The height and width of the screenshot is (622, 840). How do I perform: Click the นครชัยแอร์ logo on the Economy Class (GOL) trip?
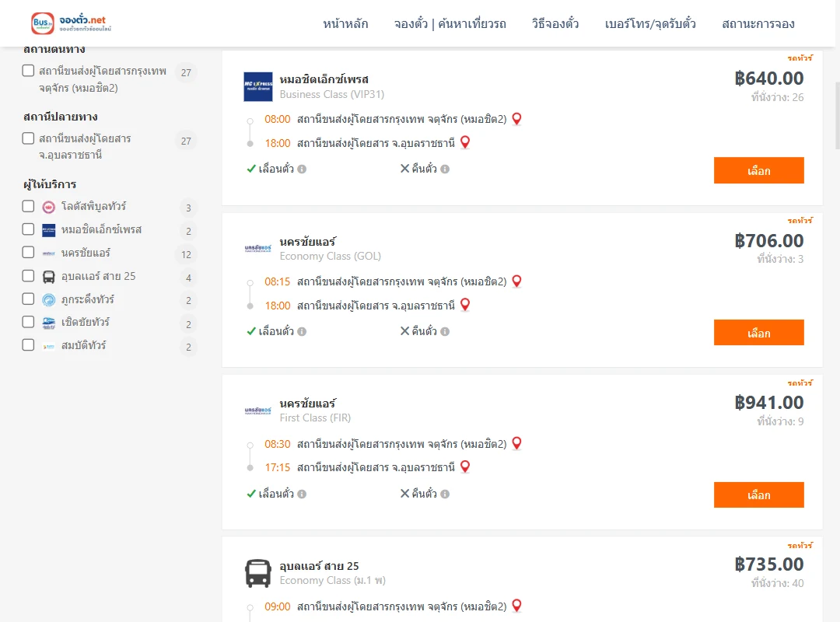pos(258,249)
